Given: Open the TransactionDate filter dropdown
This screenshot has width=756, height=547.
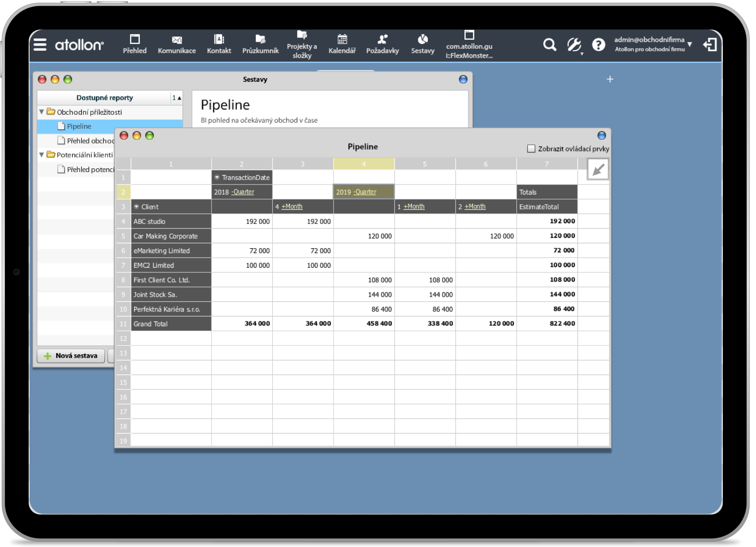Looking at the screenshot, I should (x=217, y=177).
